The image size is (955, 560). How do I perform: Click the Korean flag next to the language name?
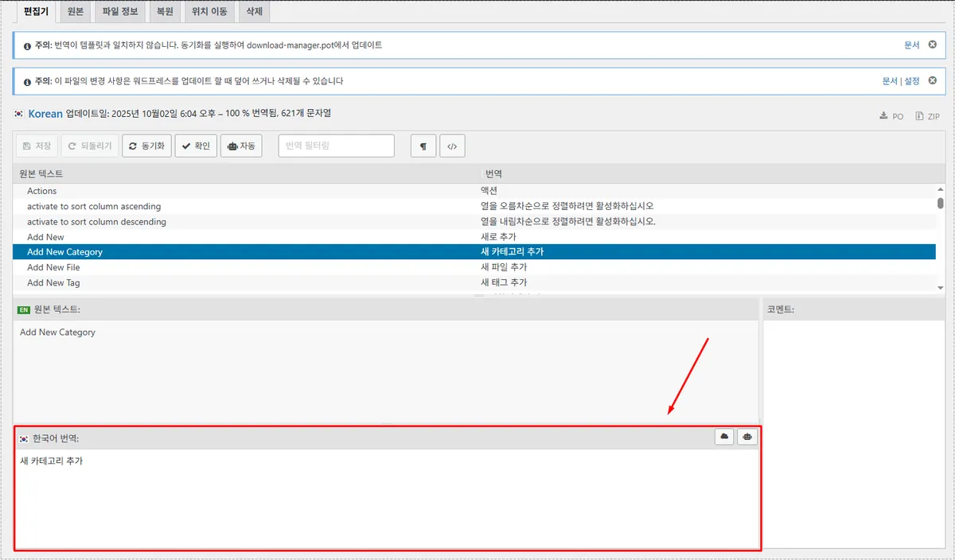(18, 114)
